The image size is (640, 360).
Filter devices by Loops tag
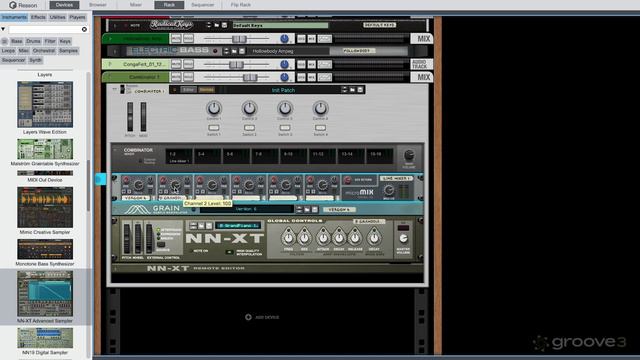(8, 51)
